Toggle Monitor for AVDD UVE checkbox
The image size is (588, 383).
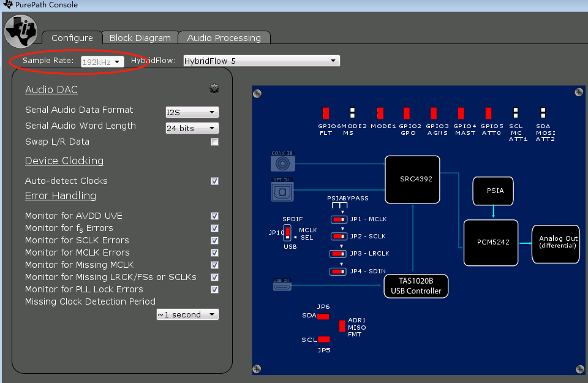pos(214,216)
